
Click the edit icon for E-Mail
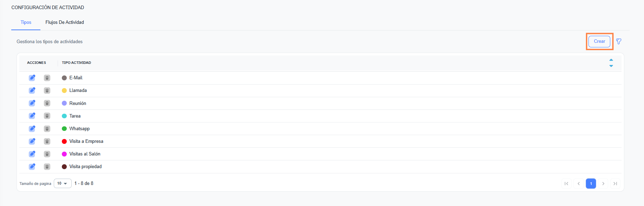(x=32, y=78)
